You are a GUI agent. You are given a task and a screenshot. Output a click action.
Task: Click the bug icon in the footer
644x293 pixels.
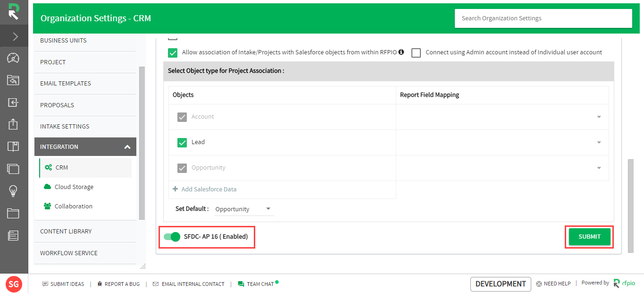tap(100, 284)
